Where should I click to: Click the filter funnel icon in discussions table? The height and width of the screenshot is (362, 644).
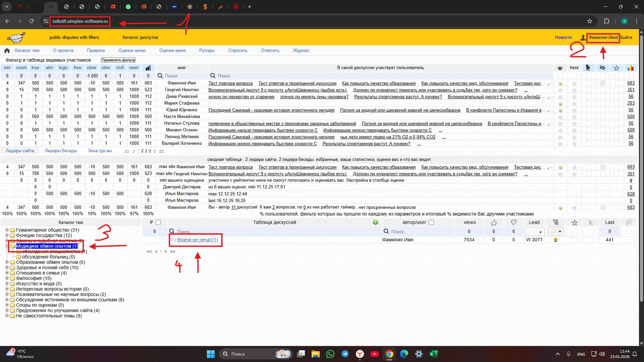coord(556,222)
